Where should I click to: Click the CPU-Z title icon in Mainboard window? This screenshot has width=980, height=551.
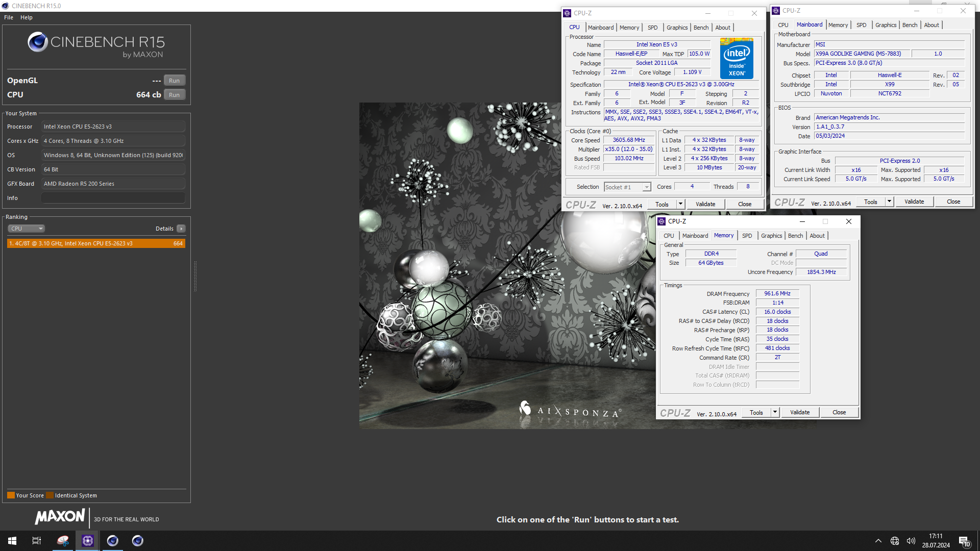776,11
